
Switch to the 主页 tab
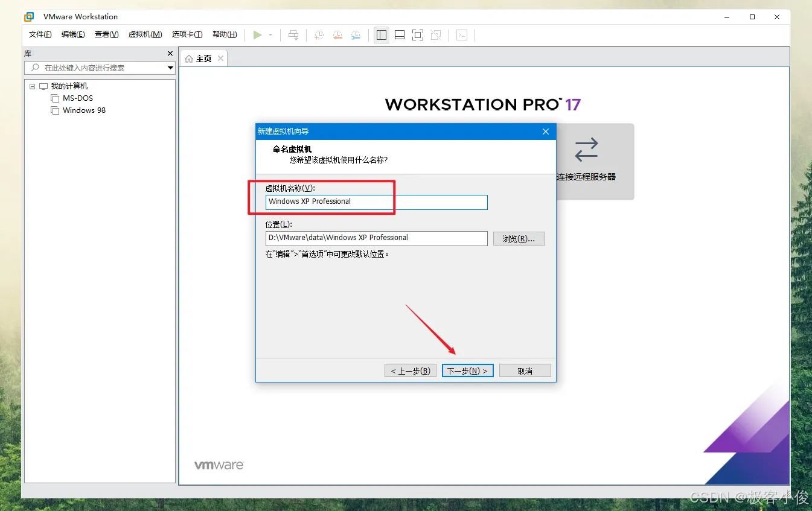204,59
